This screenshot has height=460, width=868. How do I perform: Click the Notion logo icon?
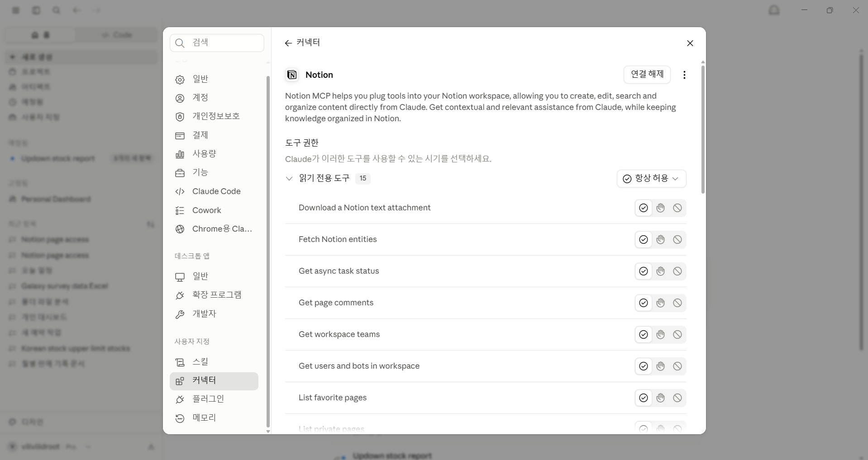click(292, 75)
